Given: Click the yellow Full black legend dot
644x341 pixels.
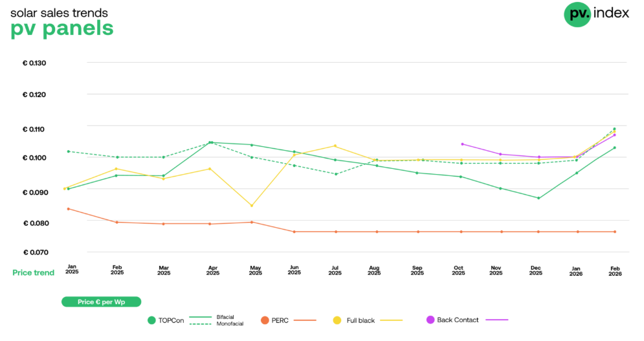Looking at the screenshot, I should tap(337, 320).
